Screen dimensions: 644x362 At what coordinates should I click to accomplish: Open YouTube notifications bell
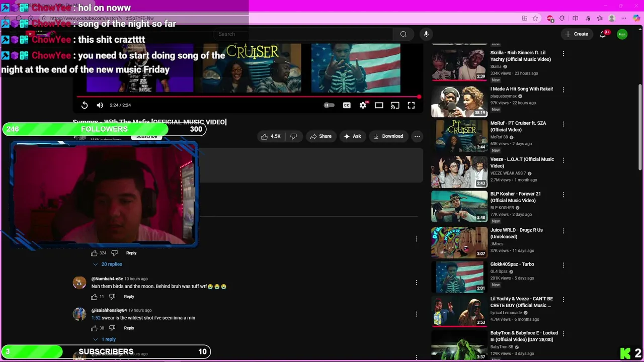click(x=603, y=34)
